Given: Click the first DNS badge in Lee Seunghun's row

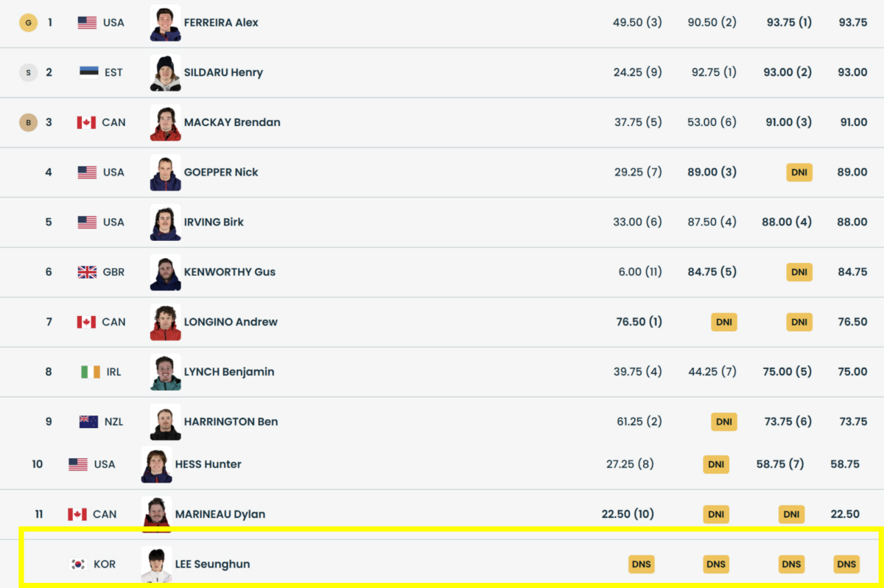Looking at the screenshot, I should point(642,564).
